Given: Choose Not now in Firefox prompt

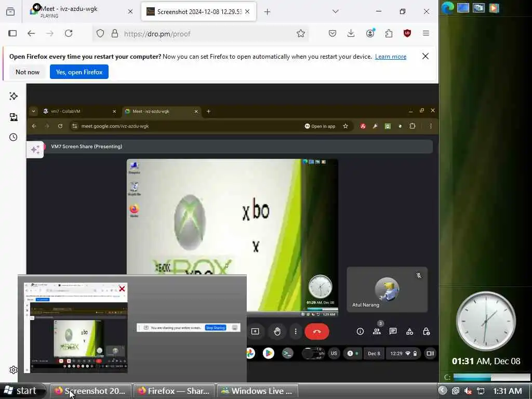Looking at the screenshot, I should (28, 72).
